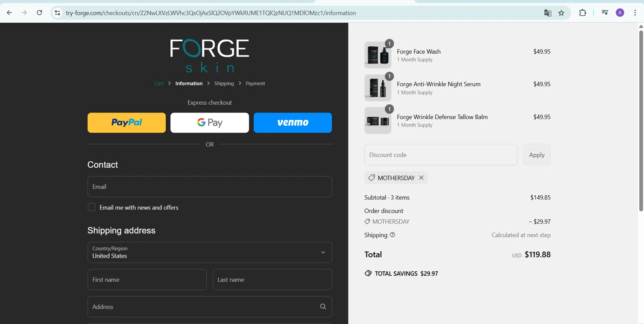
Task: Click the Wrinkle Defense Tallow Balm thumbnail
Action: (x=378, y=120)
